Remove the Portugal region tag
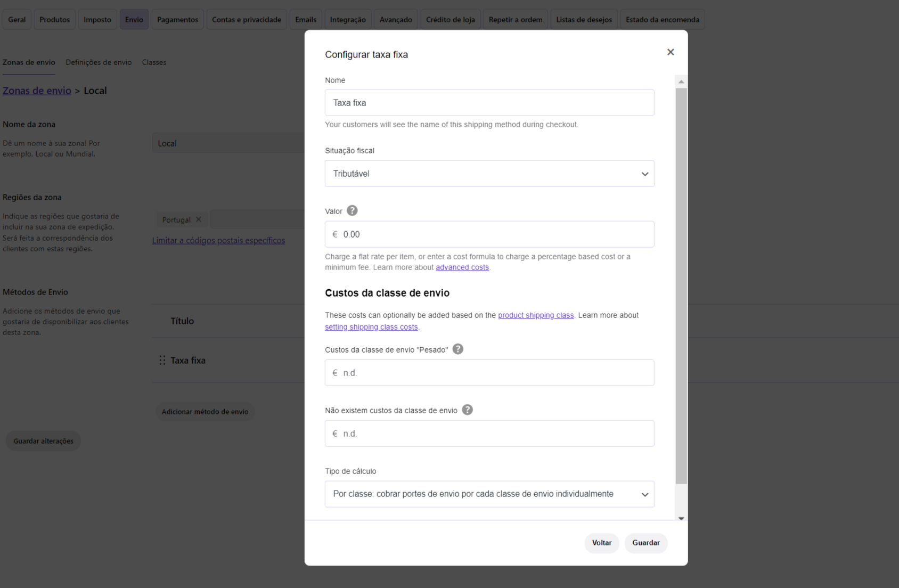The image size is (899, 588). 199,219
